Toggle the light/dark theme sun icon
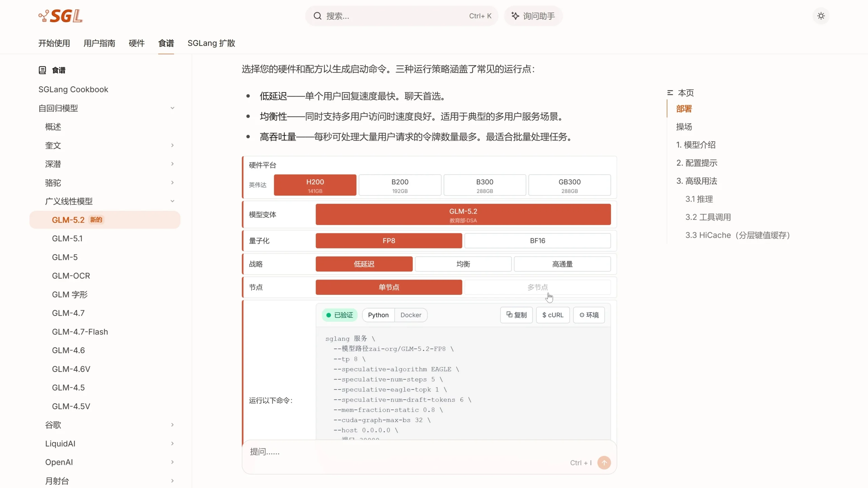 tap(821, 16)
